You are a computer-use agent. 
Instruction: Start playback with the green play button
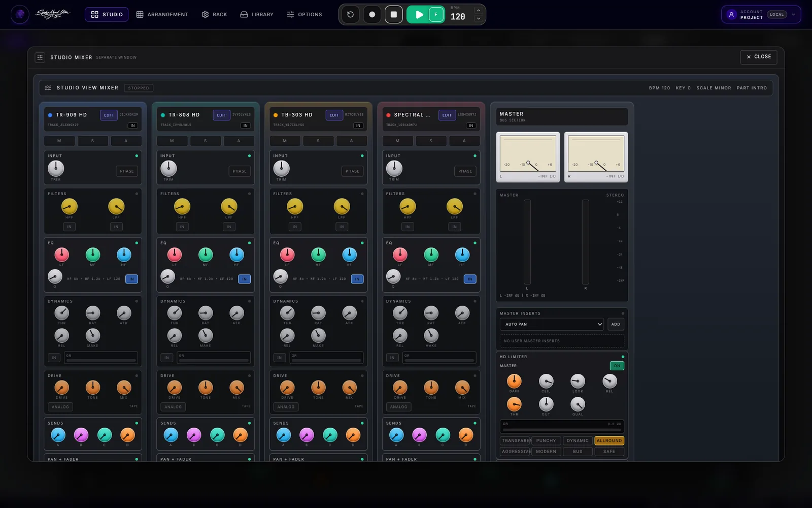419,15
